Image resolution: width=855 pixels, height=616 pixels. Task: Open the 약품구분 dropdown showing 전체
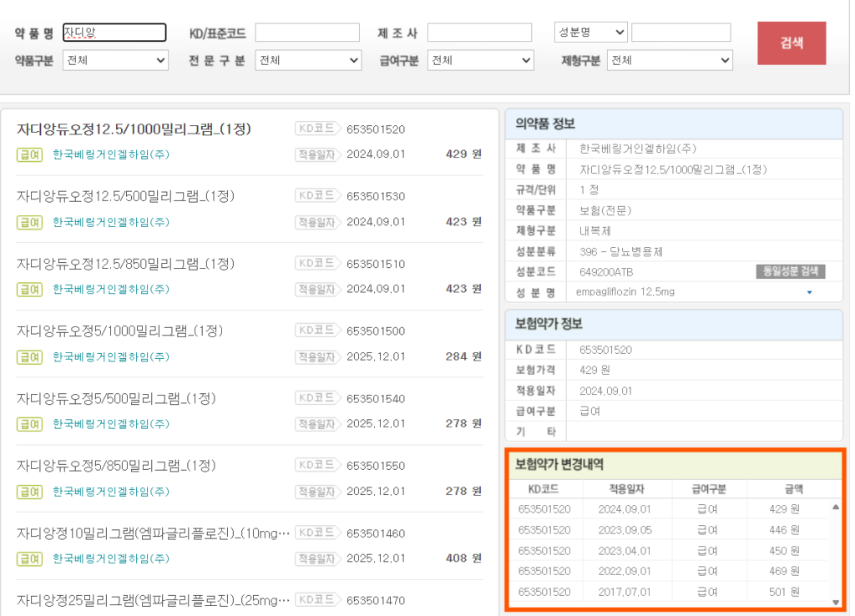coord(115,60)
